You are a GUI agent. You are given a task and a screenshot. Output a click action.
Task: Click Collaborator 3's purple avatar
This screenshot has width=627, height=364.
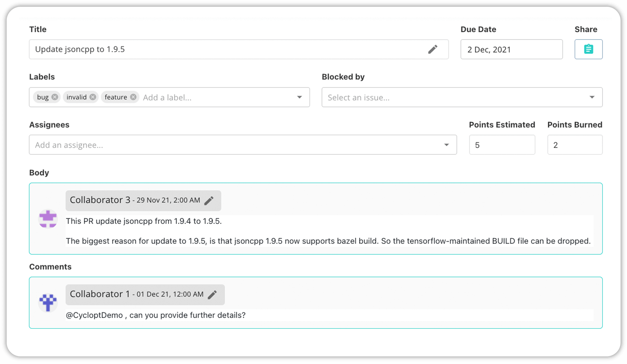[48, 219]
